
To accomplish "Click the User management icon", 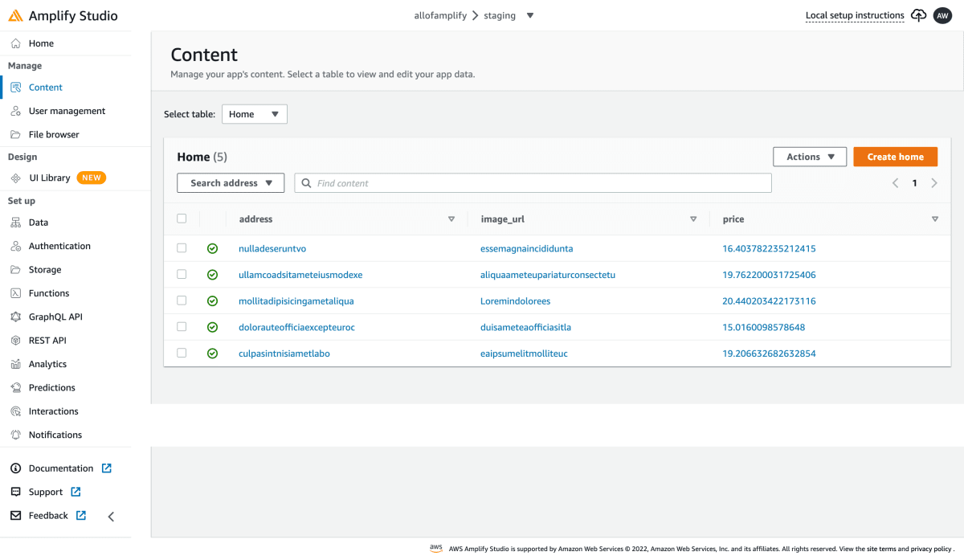I will [16, 111].
